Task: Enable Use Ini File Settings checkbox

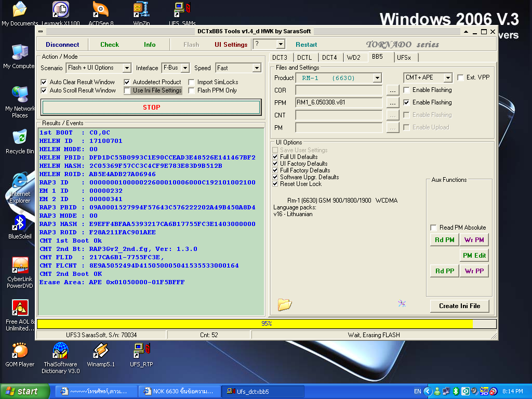Action: [x=127, y=90]
